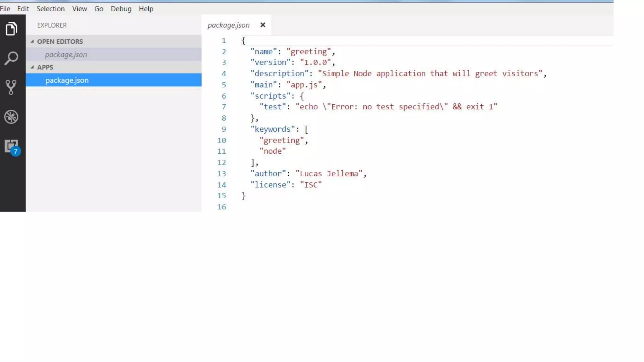This screenshot has height=362, width=644.
Task: Select package.json under OPEN EDITORS
Action: click(x=66, y=55)
